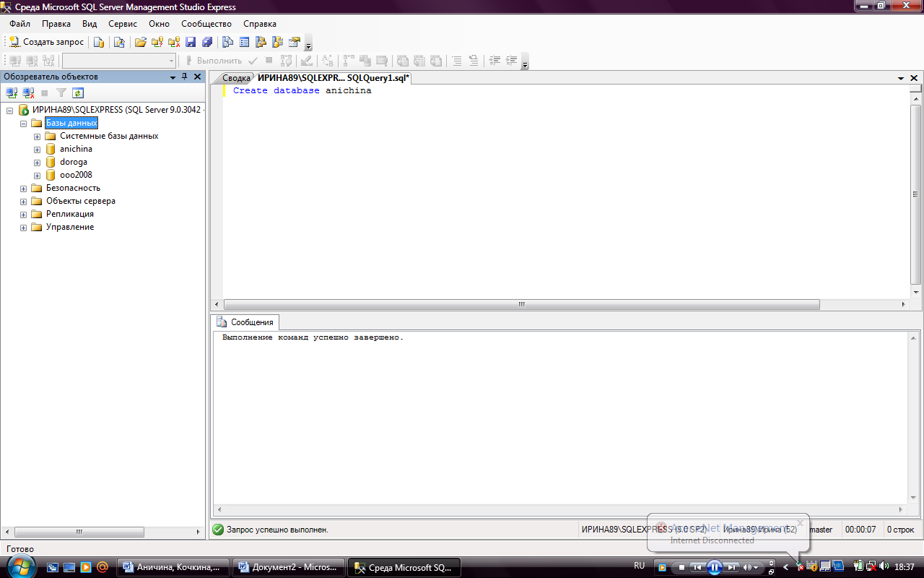
Task: Expand the Управление folder
Action: tap(23, 227)
